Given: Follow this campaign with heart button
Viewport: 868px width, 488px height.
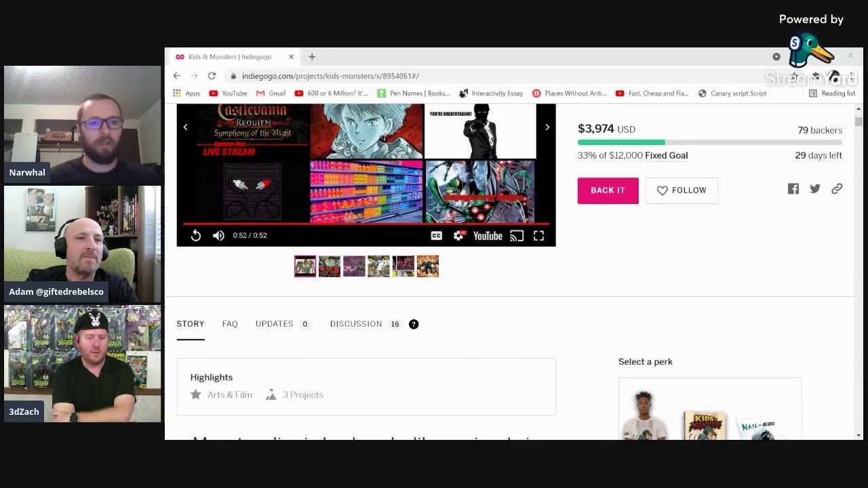Looking at the screenshot, I should (682, 190).
